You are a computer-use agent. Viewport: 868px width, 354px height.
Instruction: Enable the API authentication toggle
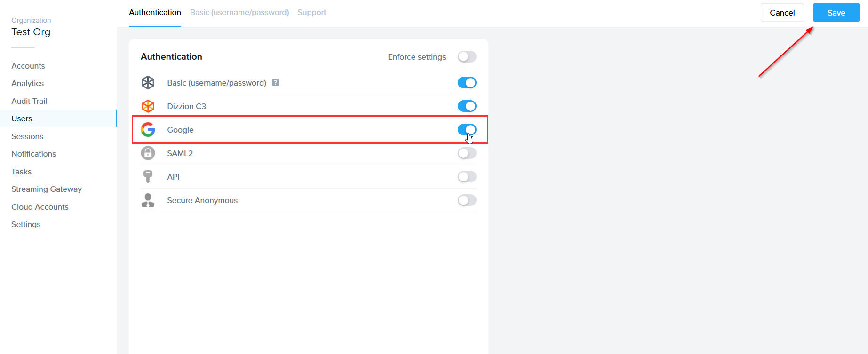[467, 176]
